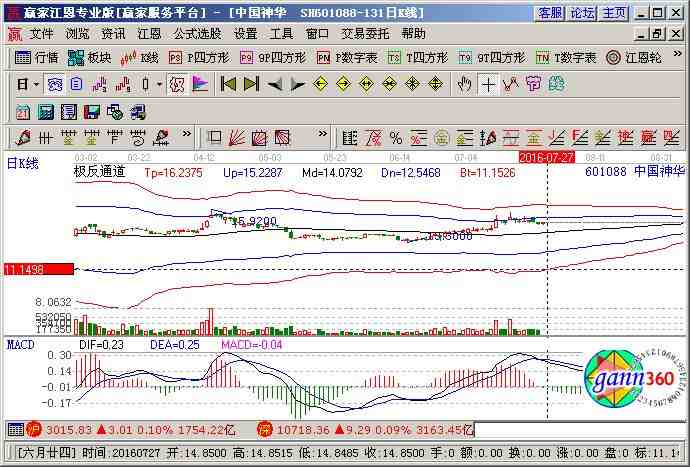Open the candlestick style dropdown arrow
This screenshot has width=690, height=467.
pos(159,84)
